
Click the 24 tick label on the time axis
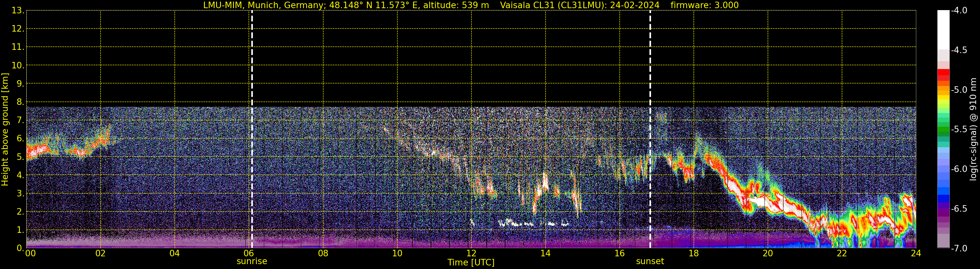[x=916, y=254]
